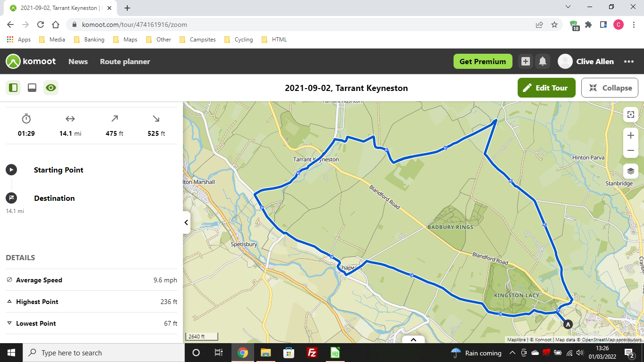Select the Starting Point waypoint

point(58,170)
